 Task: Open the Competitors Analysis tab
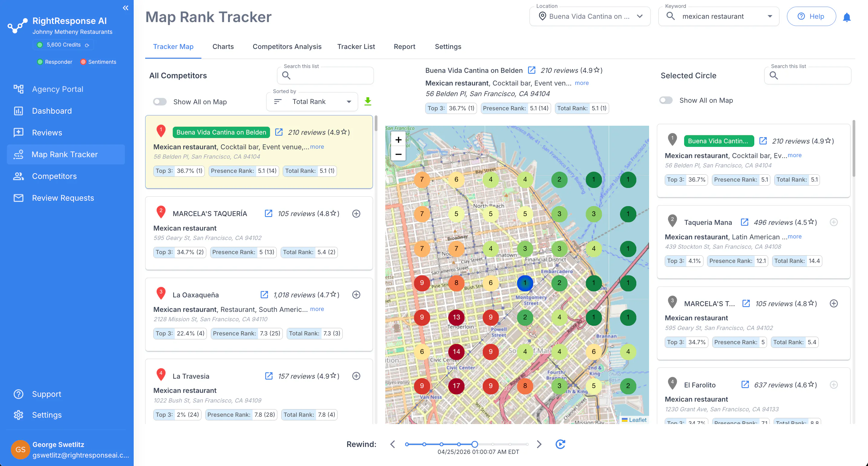[287, 47]
